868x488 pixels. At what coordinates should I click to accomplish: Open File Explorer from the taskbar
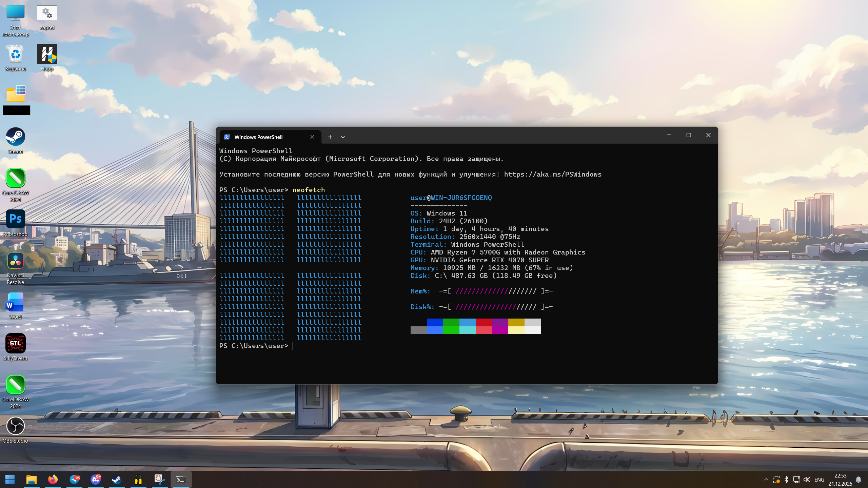[x=31, y=480]
